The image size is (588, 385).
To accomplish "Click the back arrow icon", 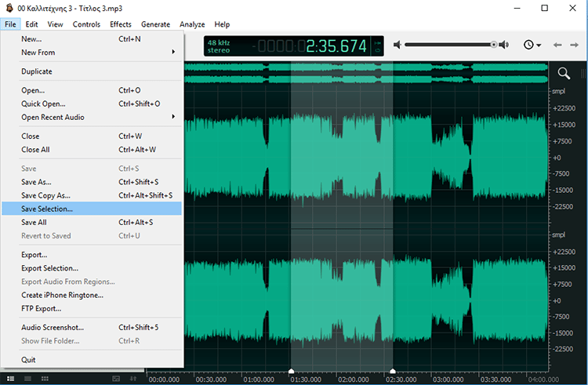I will coord(557,45).
